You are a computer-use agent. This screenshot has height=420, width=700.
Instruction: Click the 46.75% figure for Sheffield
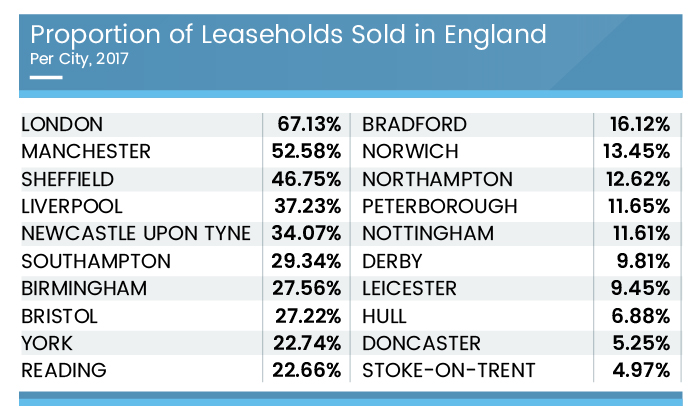tap(307, 180)
